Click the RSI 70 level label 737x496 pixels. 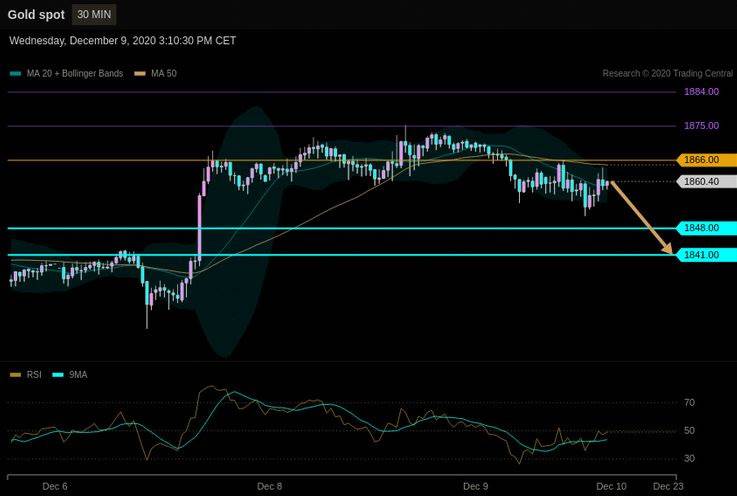pos(690,402)
